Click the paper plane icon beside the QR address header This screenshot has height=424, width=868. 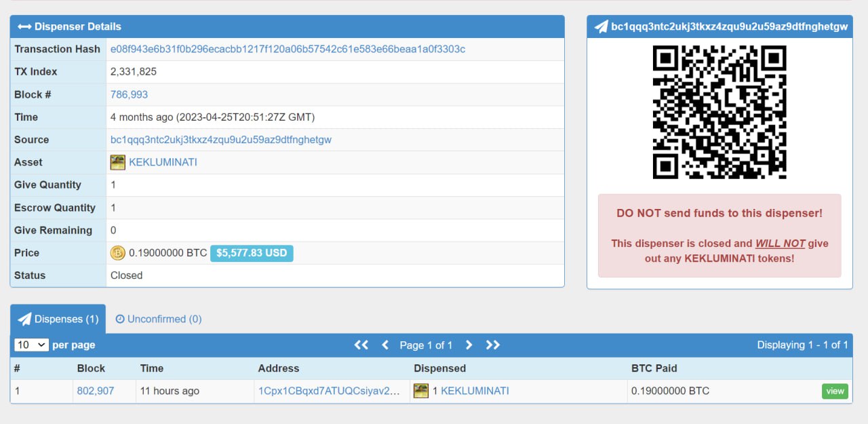click(601, 26)
